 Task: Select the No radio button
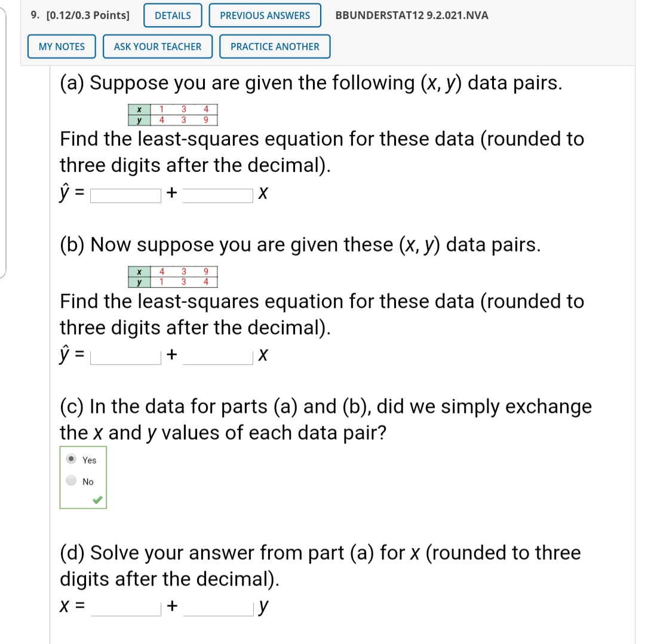click(71, 480)
